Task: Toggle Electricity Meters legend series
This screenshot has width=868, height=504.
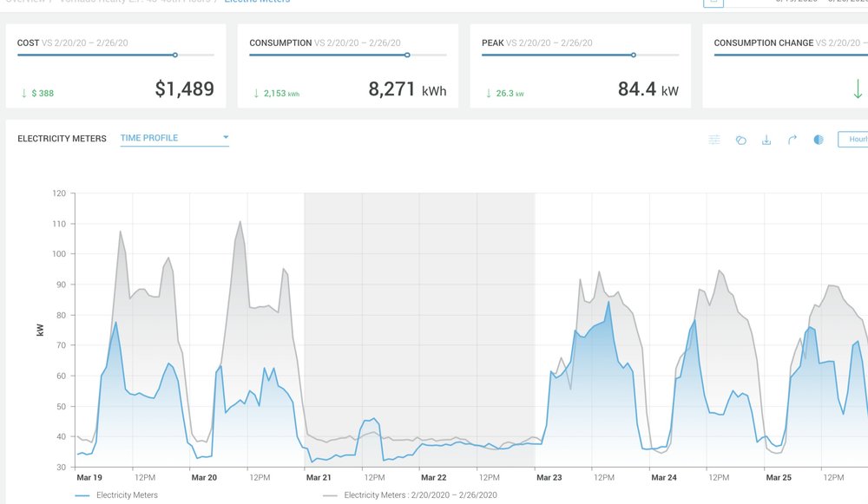Action: (116, 495)
